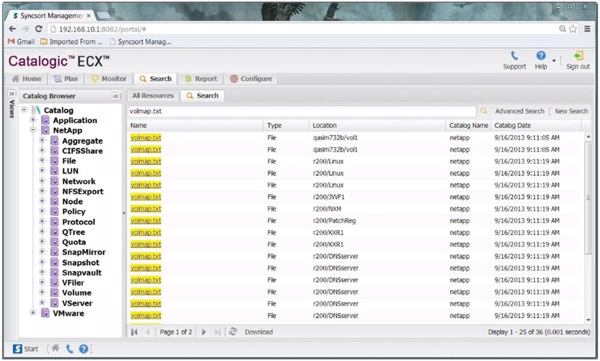Expand the VServer tree node
The image size is (600, 361).
[x=42, y=303]
